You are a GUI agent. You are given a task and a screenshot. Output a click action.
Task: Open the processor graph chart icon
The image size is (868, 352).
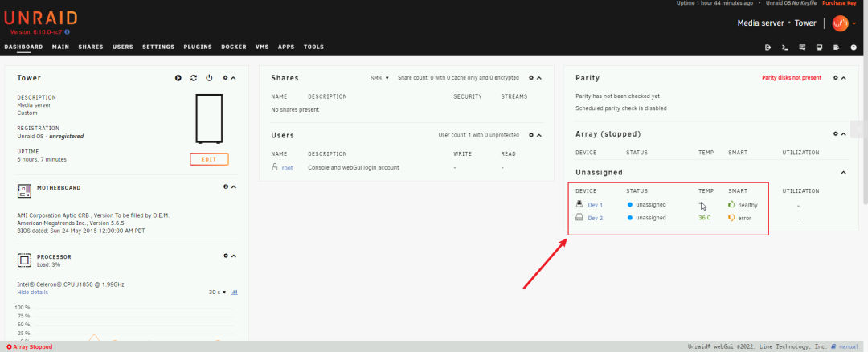pyautogui.click(x=234, y=292)
